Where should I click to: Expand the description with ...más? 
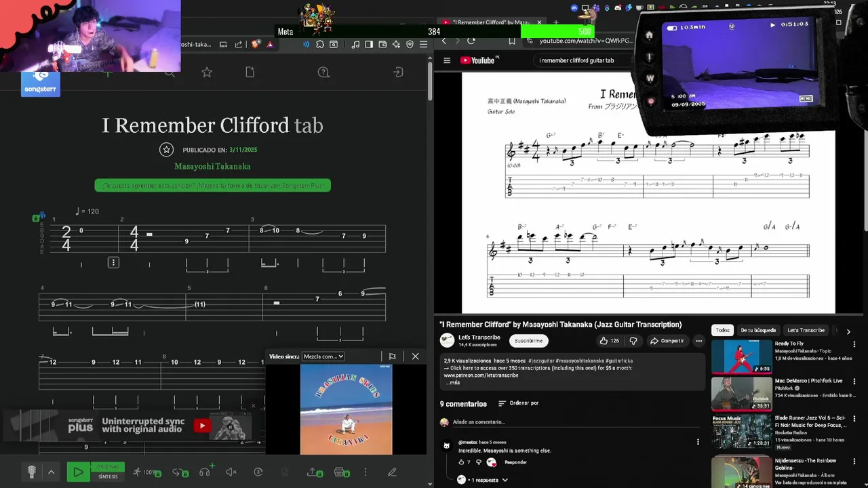click(x=452, y=382)
